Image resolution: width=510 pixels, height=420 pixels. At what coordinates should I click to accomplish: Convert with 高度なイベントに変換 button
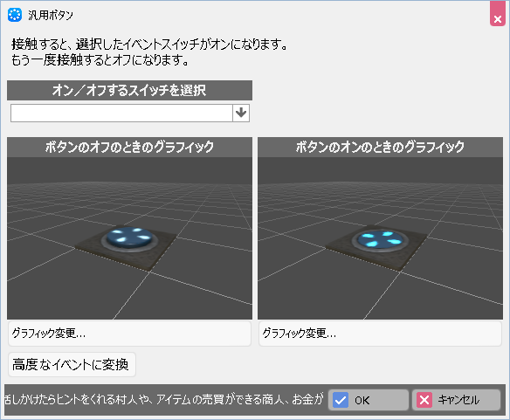pos(72,365)
